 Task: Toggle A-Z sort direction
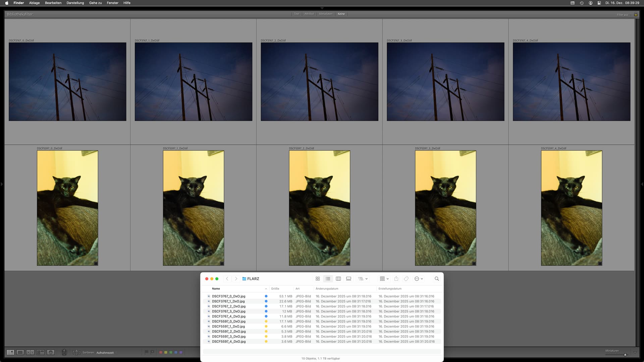click(76, 352)
